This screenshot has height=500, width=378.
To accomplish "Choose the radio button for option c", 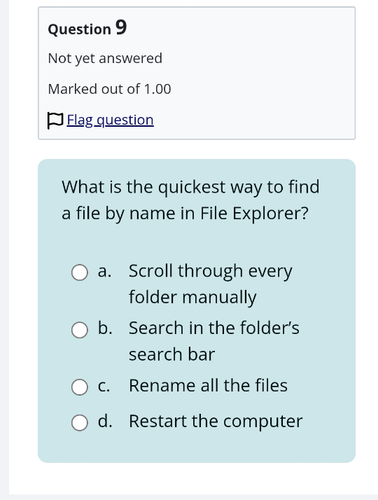I will pyautogui.click(x=80, y=387).
